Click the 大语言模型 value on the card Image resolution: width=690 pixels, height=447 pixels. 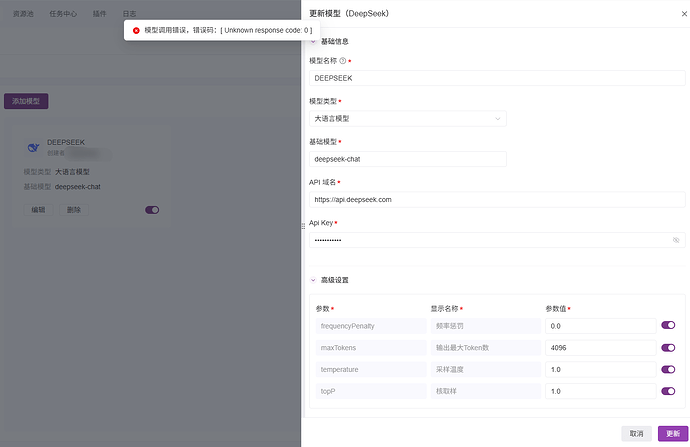72,172
